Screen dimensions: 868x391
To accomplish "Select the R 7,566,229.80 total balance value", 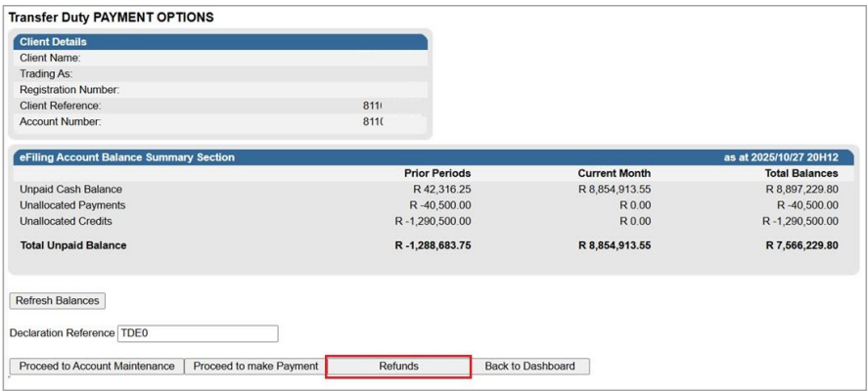I will point(801,245).
